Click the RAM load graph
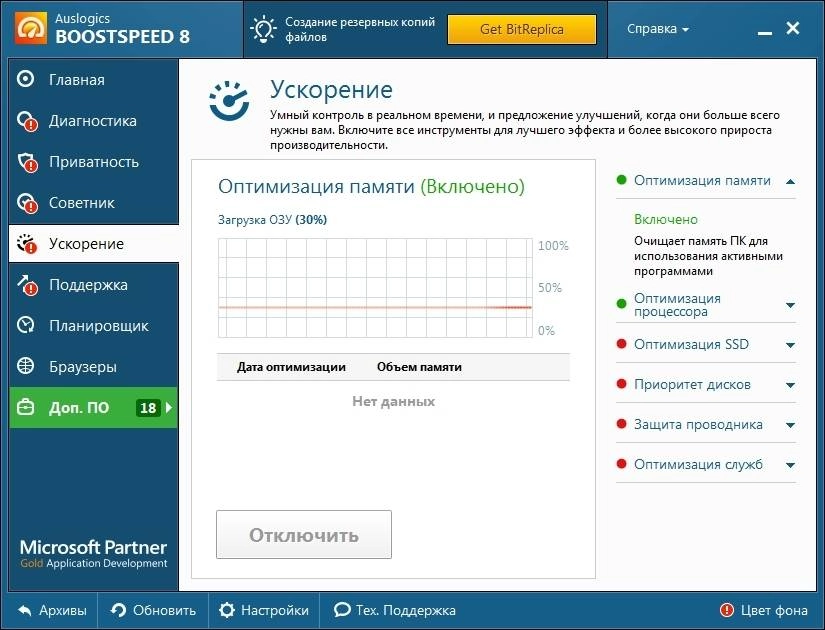This screenshot has width=825, height=630. point(375,287)
